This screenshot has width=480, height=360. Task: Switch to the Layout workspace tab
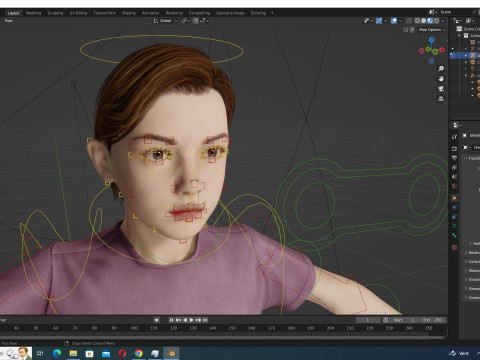point(13,13)
